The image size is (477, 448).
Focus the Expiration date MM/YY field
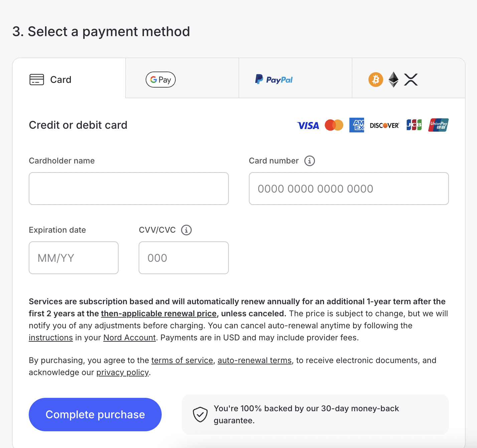point(73,258)
